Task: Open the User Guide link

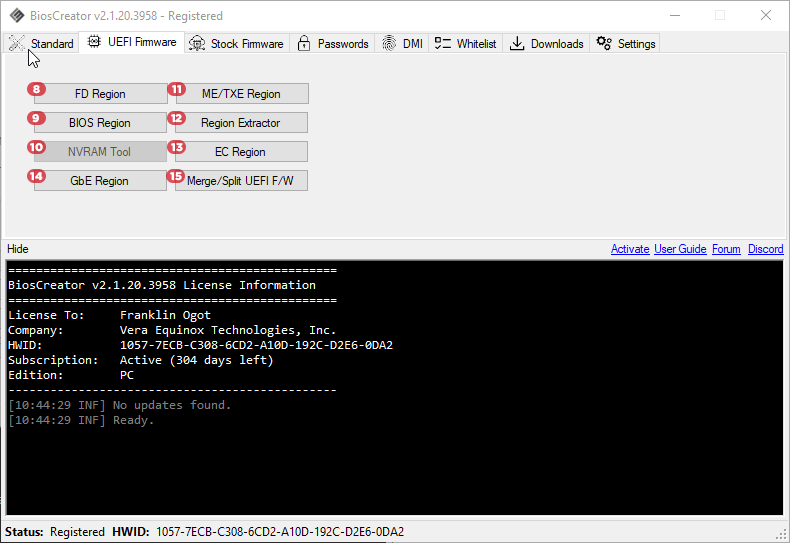Action: click(680, 249)
